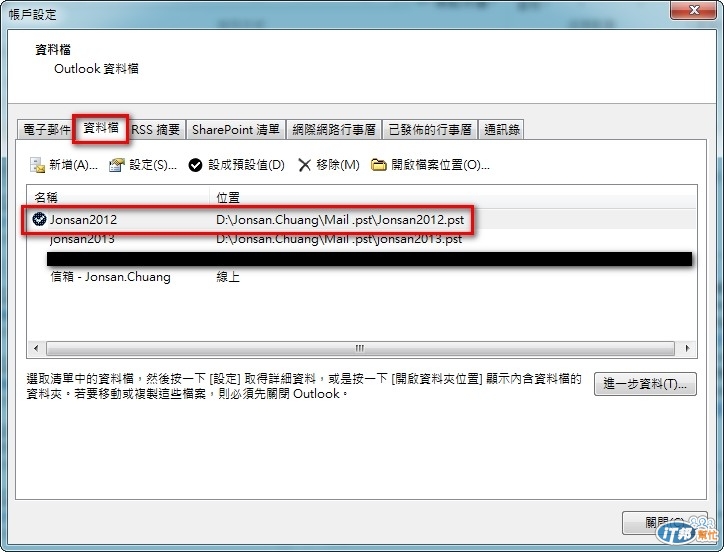Image resolution: width=724 pixels, height=552 pixels.
Task: Remove the data file with the 移除(M) X icon
Action: (304, 165)
